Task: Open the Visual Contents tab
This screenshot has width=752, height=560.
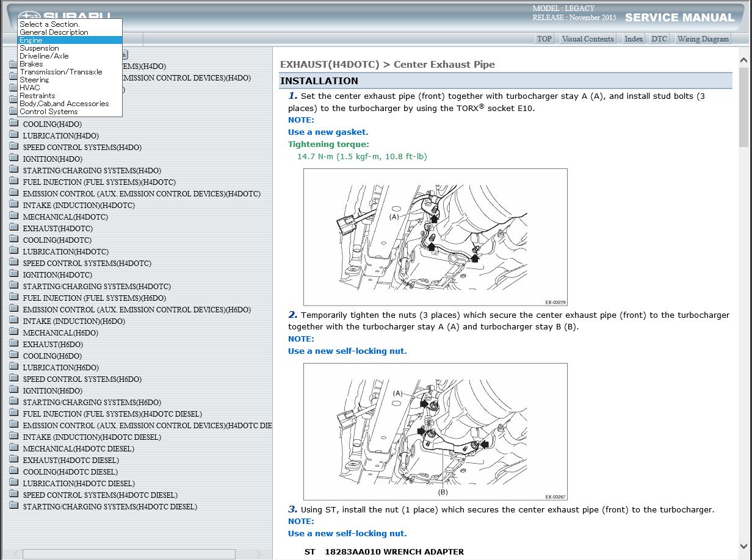Action: (x=588, y=38)
